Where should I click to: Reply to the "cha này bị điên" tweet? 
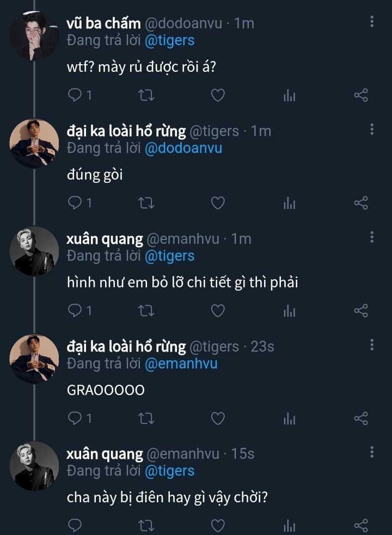pyautogui.click(x=75, y=526)
